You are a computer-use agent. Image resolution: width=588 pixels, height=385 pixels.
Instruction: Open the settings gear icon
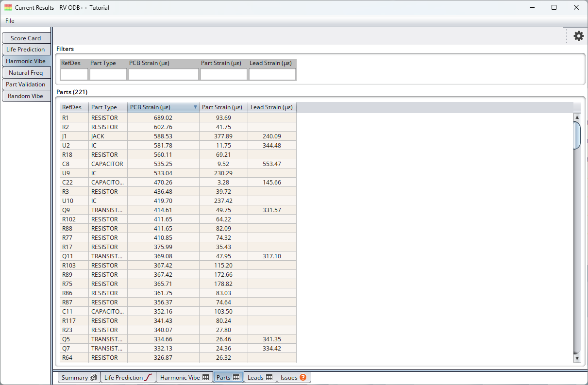tap(578, 36)
